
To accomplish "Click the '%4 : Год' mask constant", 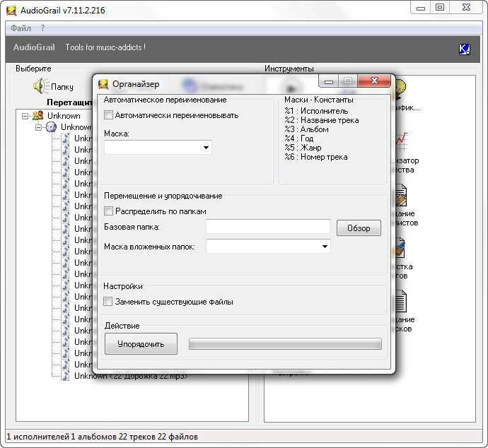I will [x=298, y=138].
